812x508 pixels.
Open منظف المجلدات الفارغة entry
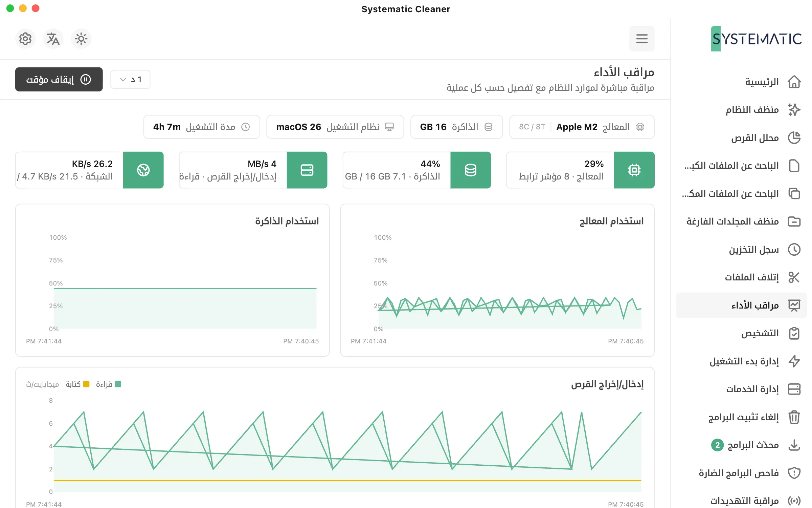[x=732, y=221]
